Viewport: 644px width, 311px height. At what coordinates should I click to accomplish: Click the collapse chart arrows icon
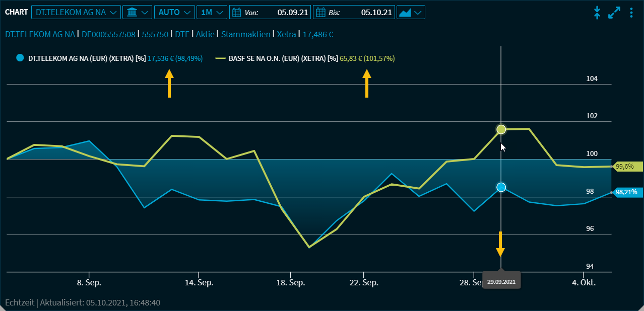click(597, 13)
